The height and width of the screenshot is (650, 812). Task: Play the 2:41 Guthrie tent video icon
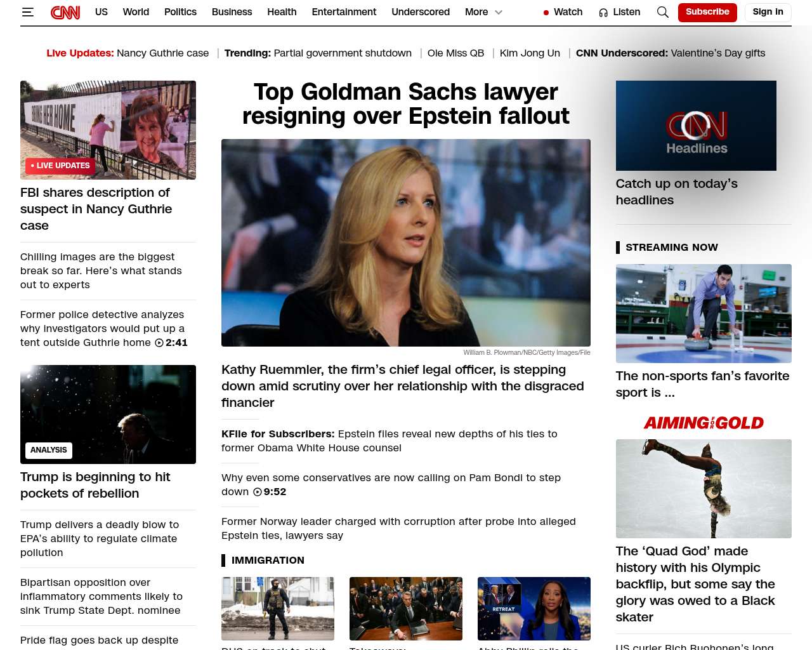[x=159, y=343]
